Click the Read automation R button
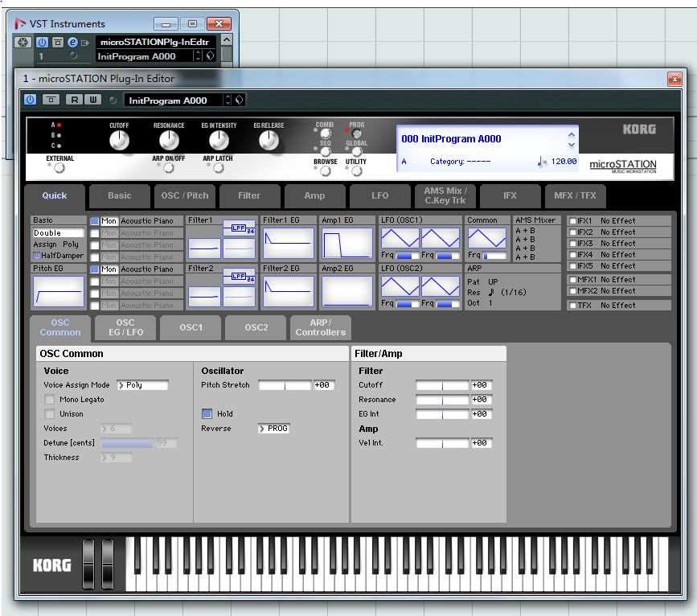Screen dimensions: 697x616 click(74, 100)
